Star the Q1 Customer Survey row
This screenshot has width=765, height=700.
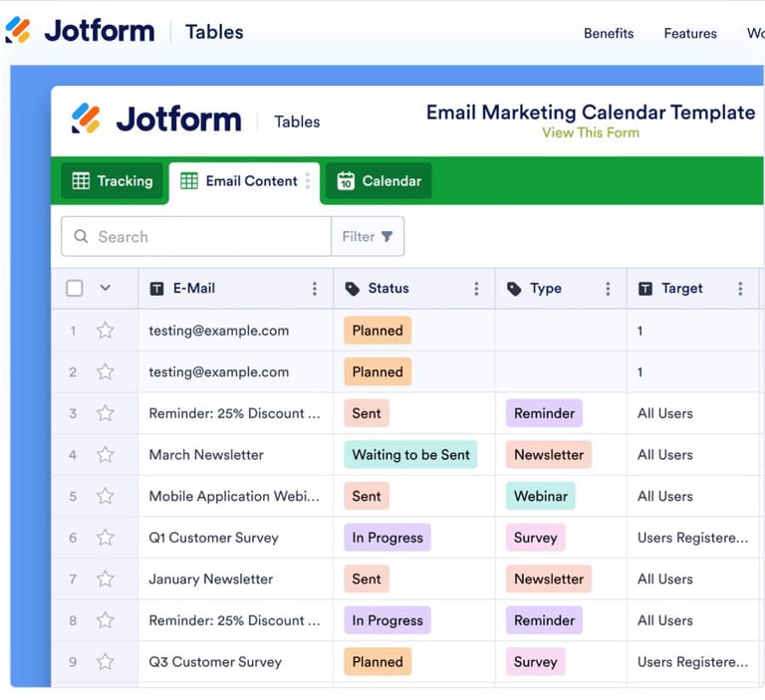105,538
